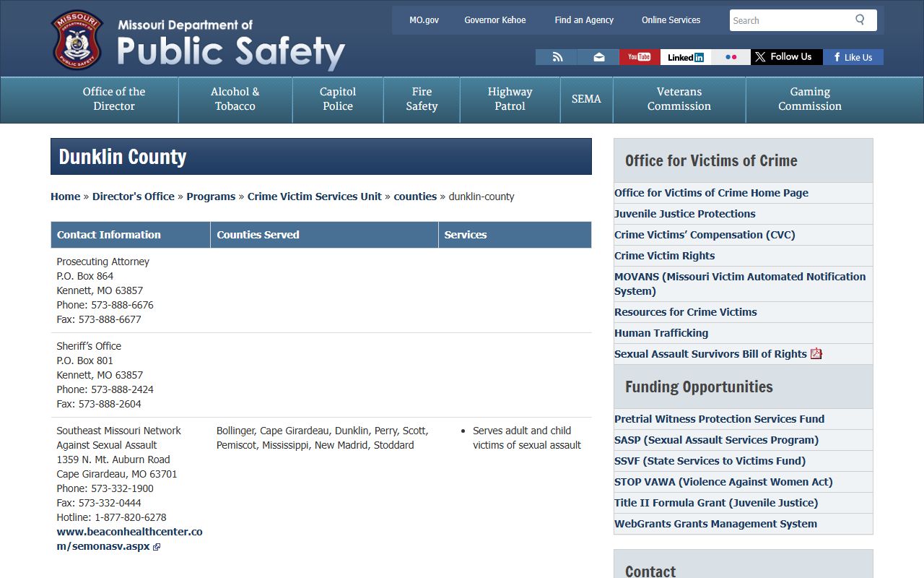924x578 pixels.
Task: Open Resources for Crime Victims link
Action: [686, 312]
